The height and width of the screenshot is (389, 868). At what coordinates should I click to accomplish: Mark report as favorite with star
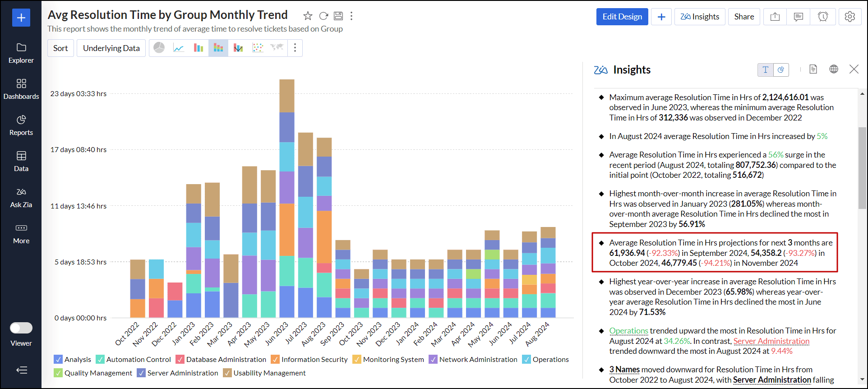point(308,16)
